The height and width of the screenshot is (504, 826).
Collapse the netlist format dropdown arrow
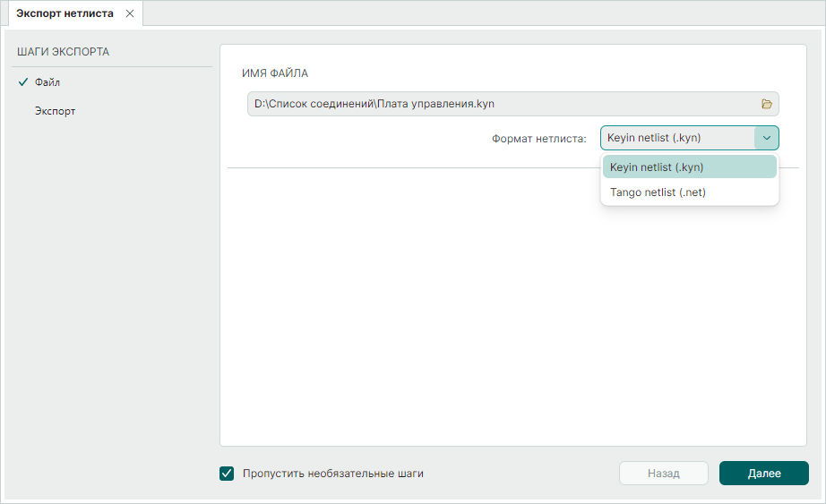tap(767, 138)
